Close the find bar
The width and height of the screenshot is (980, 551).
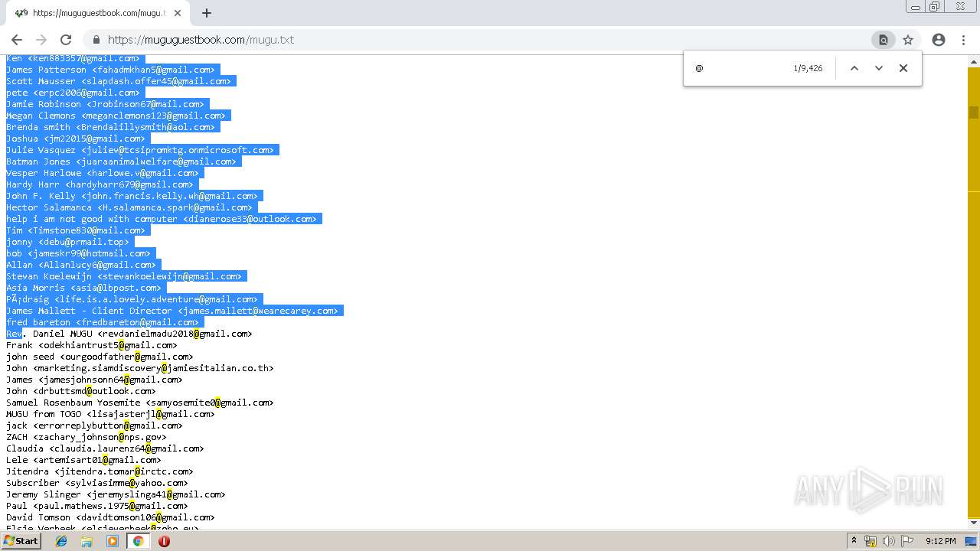click(903, 68)
